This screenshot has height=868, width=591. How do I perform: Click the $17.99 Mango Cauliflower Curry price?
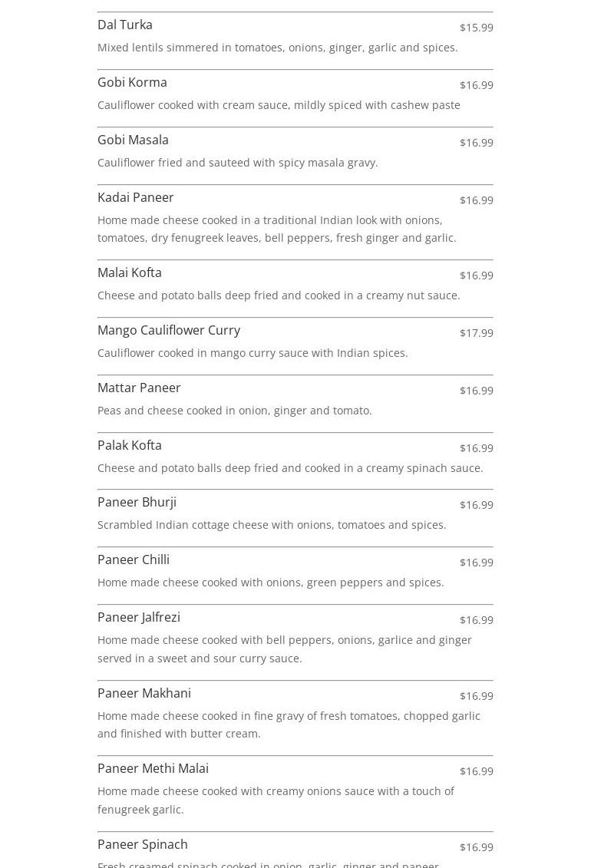pyautogui.click(x=476, y=333)
